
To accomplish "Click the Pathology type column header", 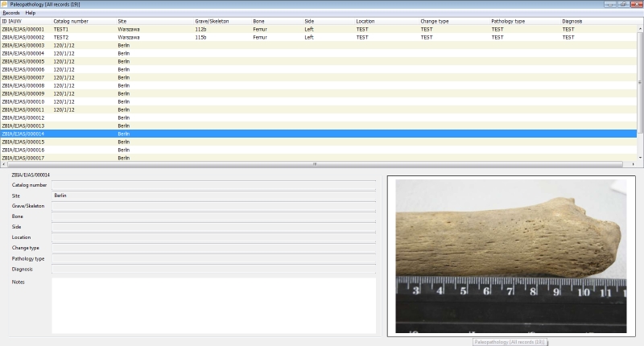I will [508, 21].
